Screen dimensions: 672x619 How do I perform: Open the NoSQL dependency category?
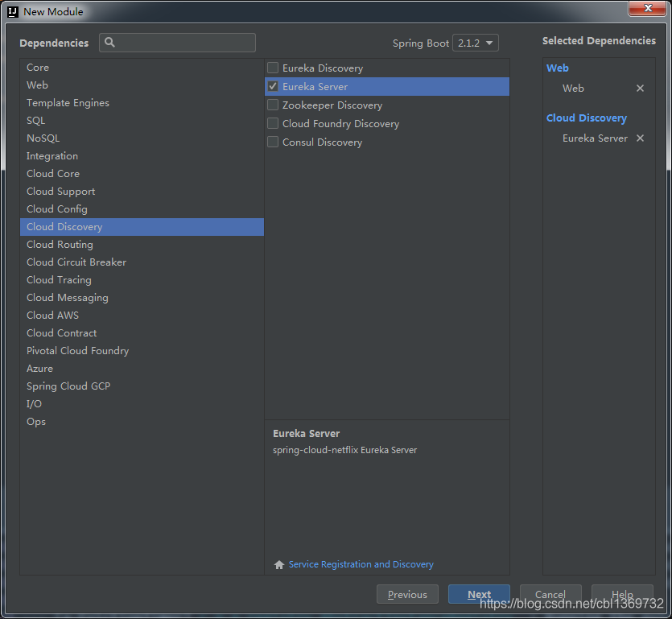(43, 138)
